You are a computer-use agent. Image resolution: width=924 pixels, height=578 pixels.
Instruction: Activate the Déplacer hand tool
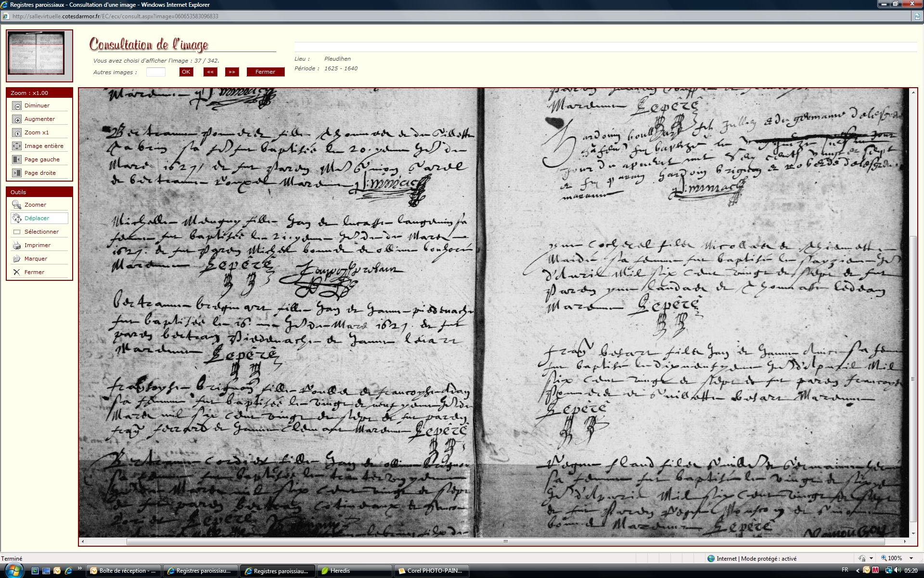point(17,218)
